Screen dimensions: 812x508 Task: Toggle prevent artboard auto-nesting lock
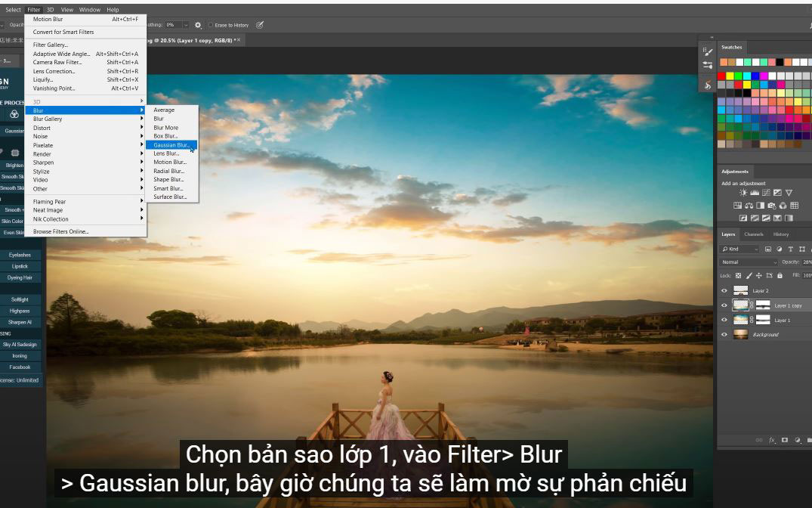coord(770,276)
